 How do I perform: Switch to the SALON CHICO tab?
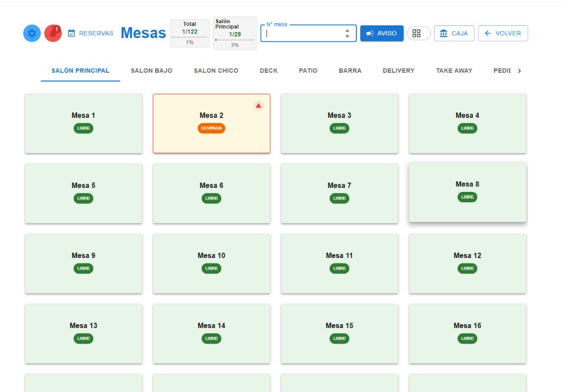(216, 71)
